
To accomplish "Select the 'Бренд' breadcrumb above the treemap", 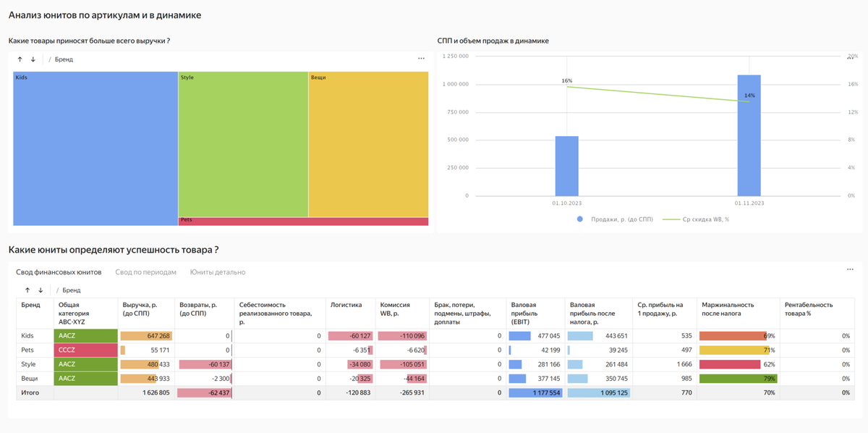I will (x=64, y=59).
